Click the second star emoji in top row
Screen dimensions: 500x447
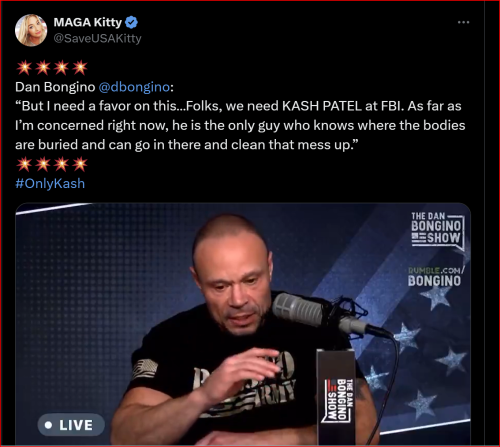[43, 68]
